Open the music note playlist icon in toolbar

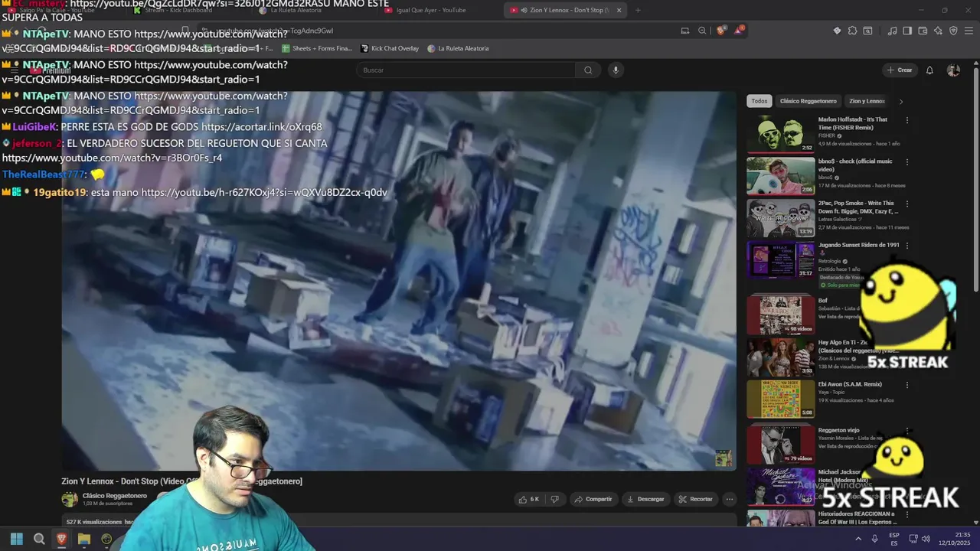[892, 31]
